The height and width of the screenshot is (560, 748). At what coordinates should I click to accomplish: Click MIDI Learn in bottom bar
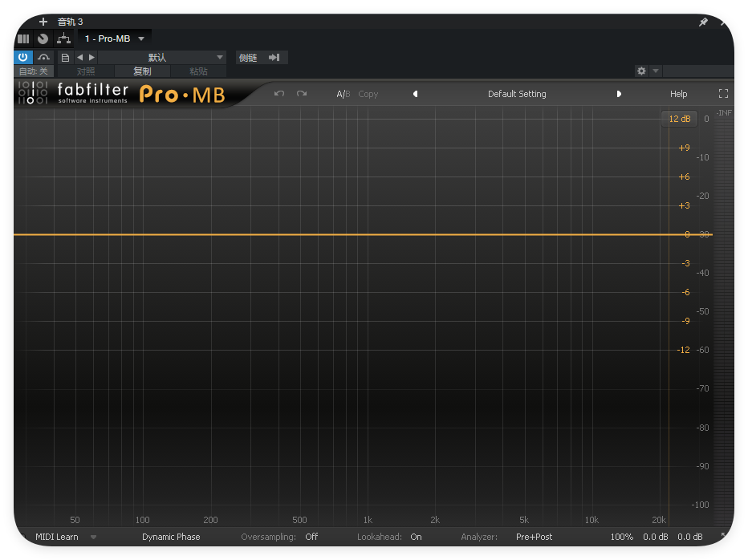pyautogui.click(x=57, y=537)
